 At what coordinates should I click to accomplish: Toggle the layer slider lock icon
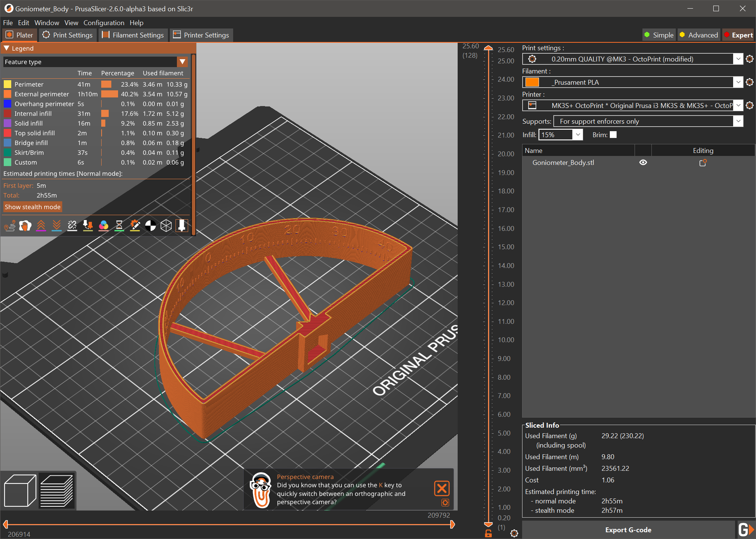click(x=488, y=533)
